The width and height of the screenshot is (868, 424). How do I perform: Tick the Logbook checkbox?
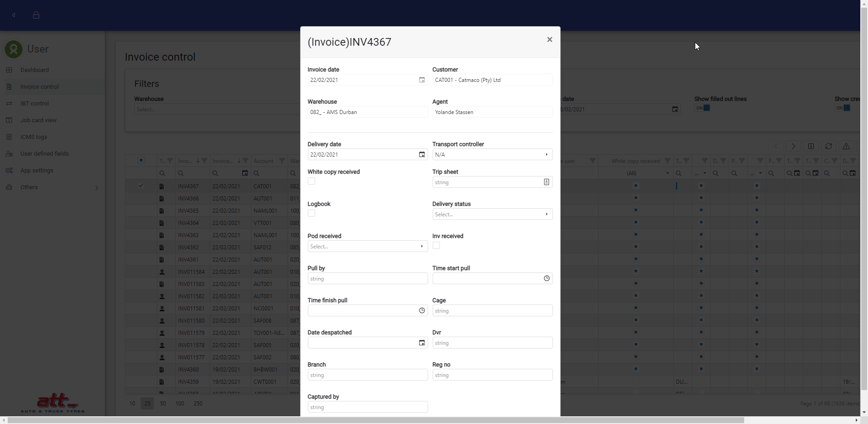(311, 214)
